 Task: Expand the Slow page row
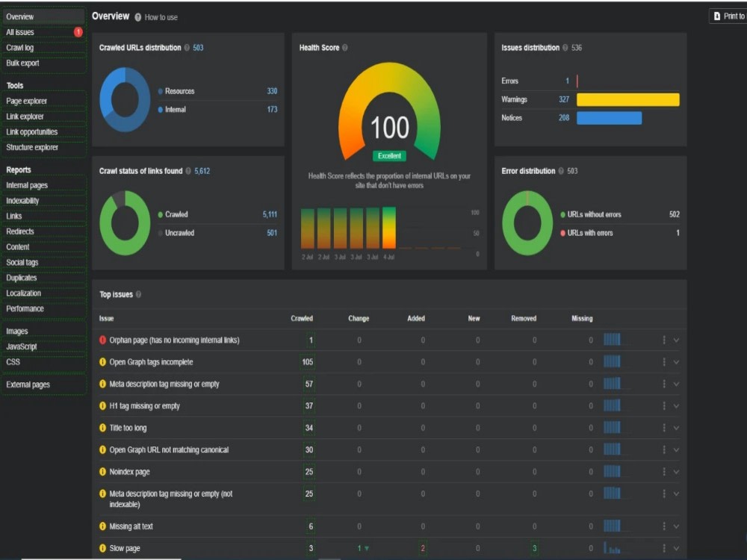coord(676,548)
